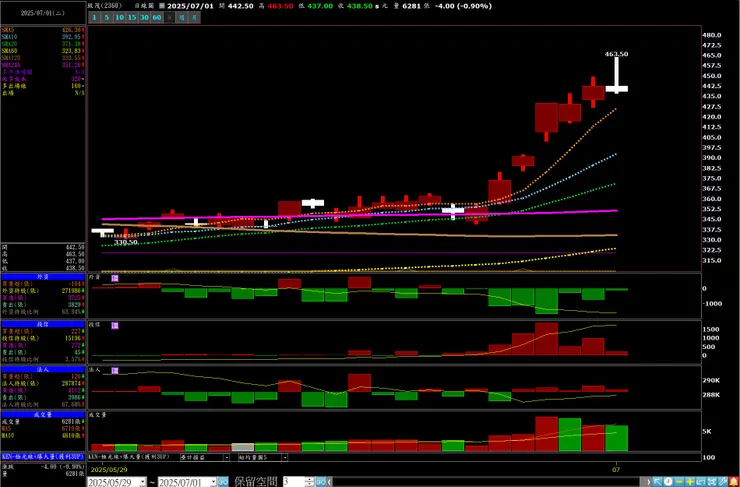This screenshot has width=740, height=487.
Task: Click the 330.50 low price label on chart
Action: point(126,242)
